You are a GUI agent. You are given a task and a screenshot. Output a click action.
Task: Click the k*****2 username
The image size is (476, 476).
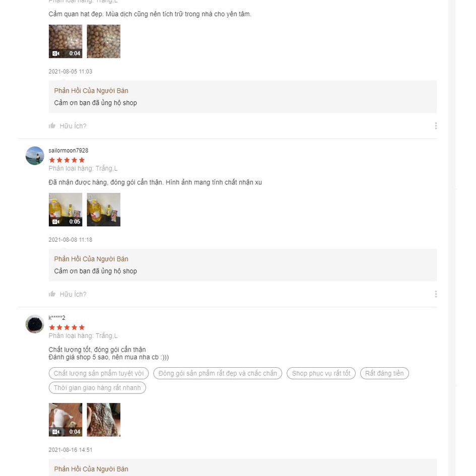(57, 318)
